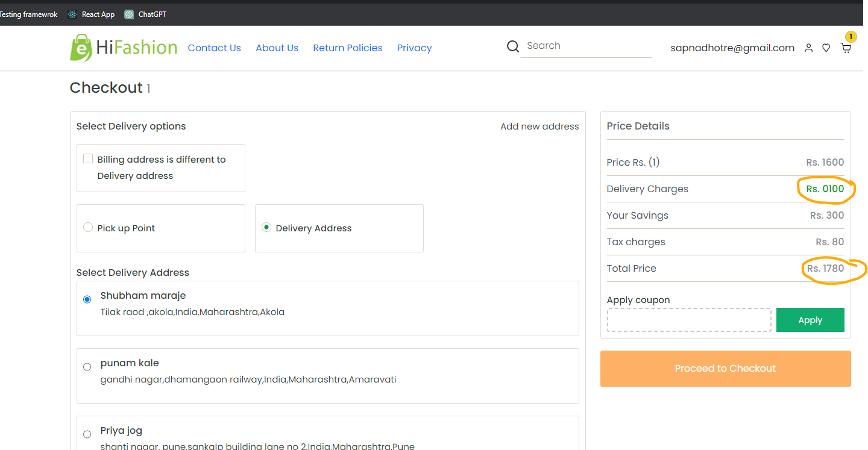Image resolution: width=868 pixels, height=450 pixels.
Task: Click Add new address
Action: (539, 127)
